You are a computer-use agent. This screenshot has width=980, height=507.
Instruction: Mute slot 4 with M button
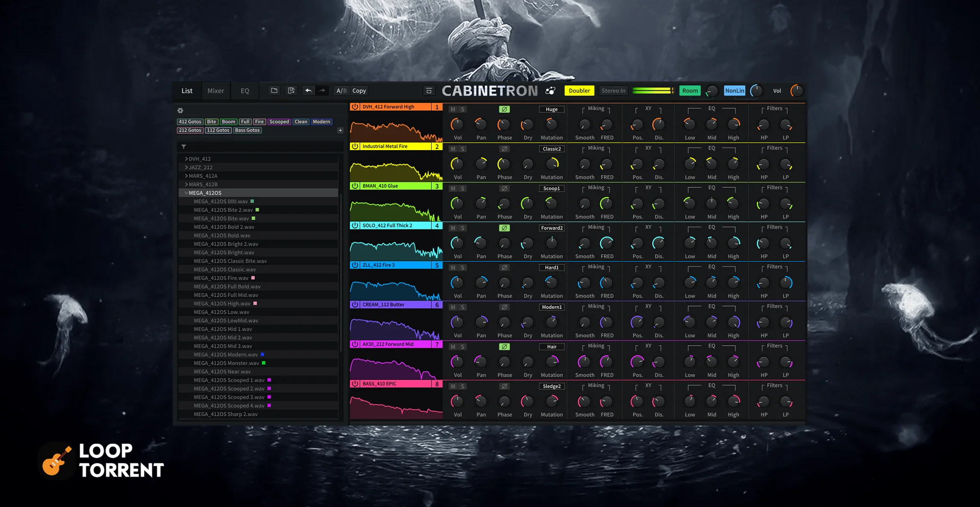point(453,228)
